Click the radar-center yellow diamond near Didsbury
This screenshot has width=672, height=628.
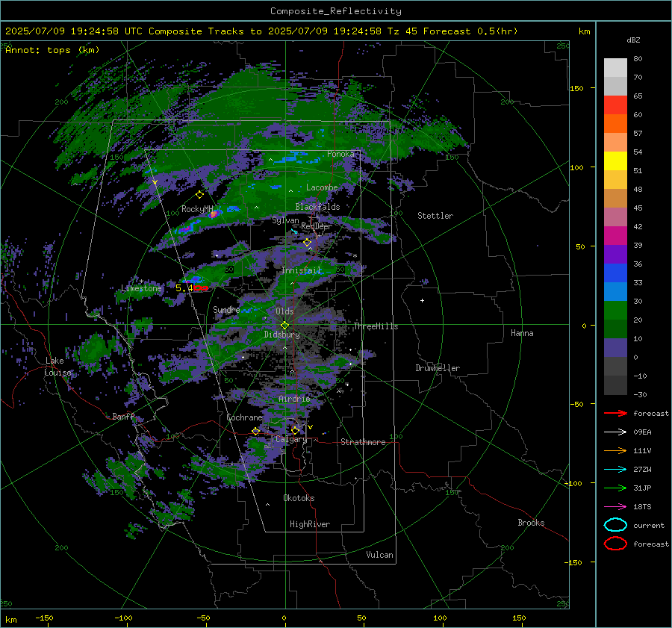click(284, 326)
